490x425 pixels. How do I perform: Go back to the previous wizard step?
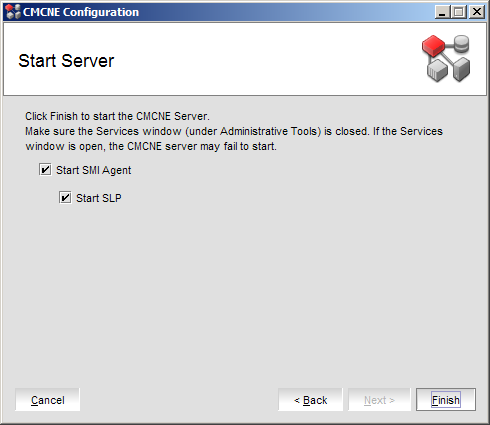coord(310,399)
